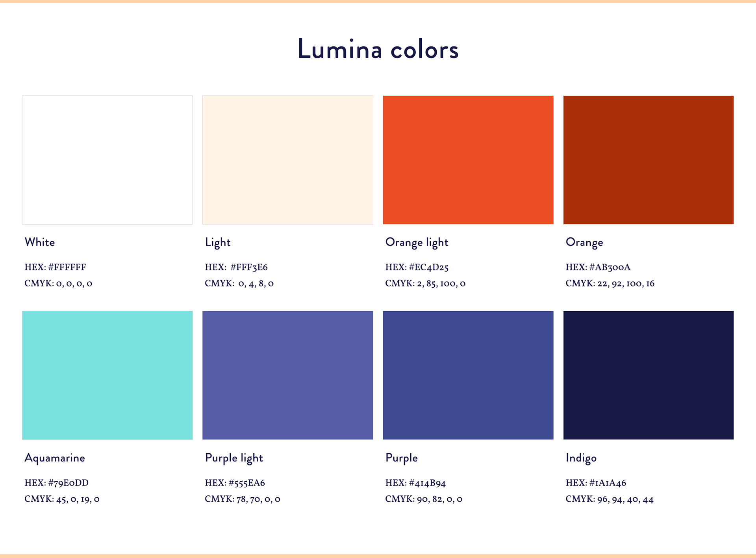Click the HEX #FFFFFF text

(55, 267)
